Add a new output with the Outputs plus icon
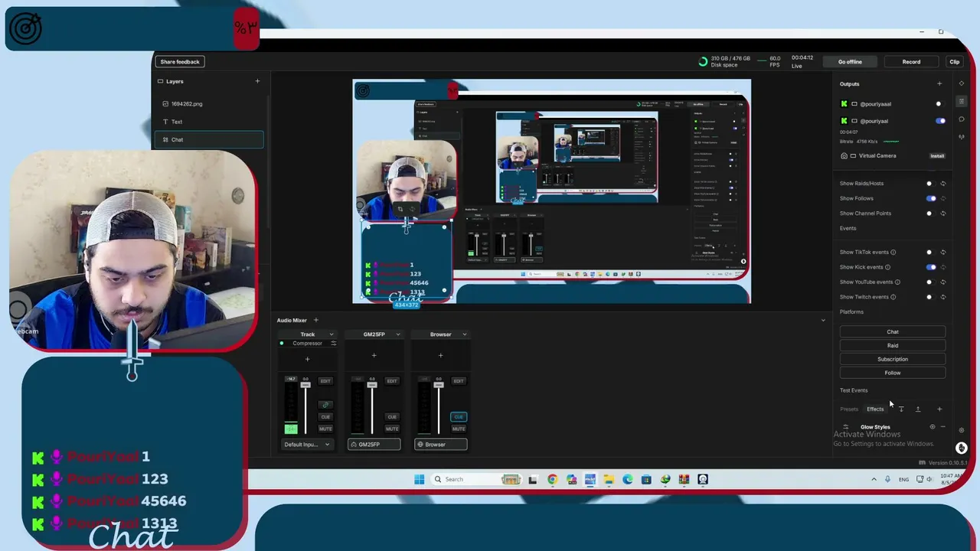 click(939, 84)
